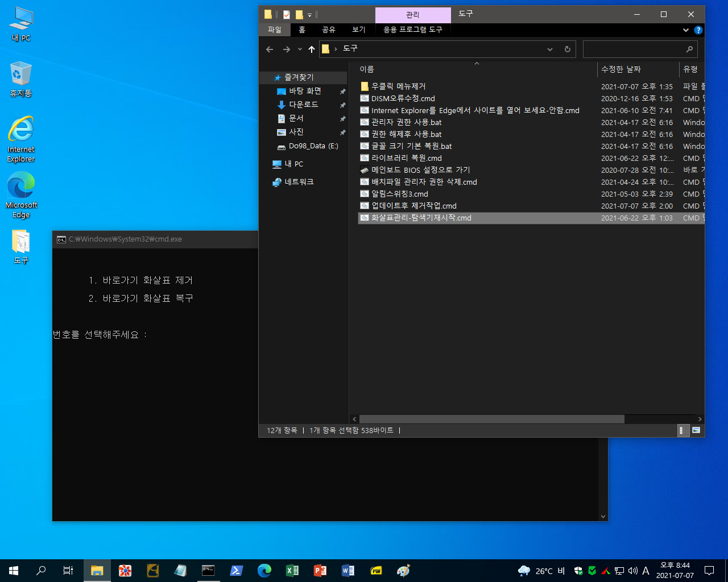Open the 보기 ribbon tab
Screen dimensions: 728x582
(359, 30)
